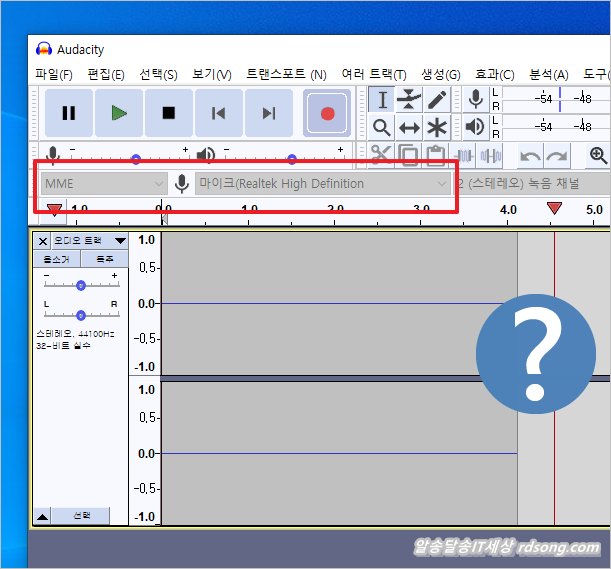Click the recording level meter bar
The image size is (611, 569).
[x=556, y=99]
